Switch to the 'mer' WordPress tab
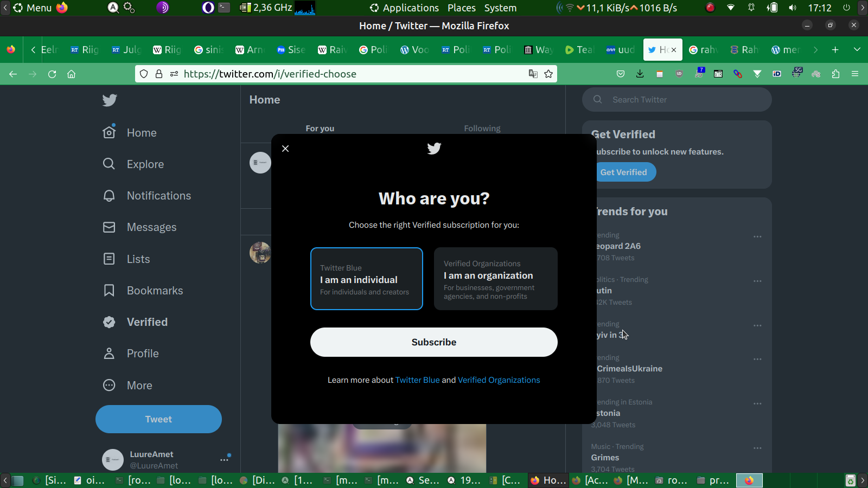 click(785, 50)
